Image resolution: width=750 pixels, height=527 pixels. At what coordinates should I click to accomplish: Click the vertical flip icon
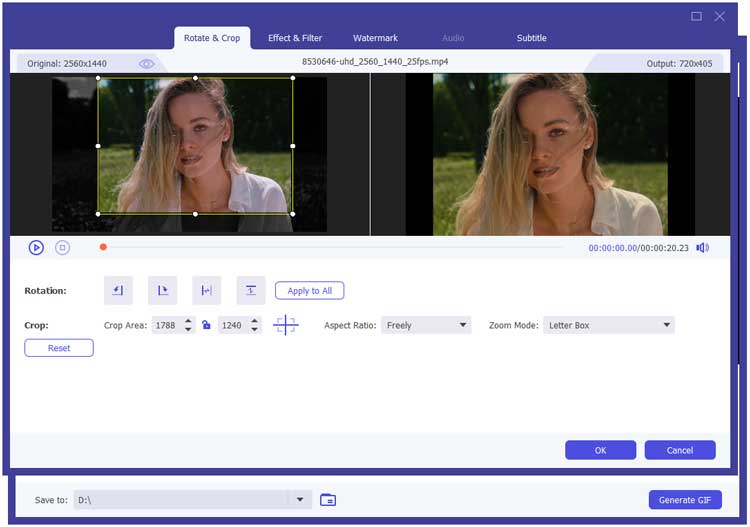coord(251,290)
